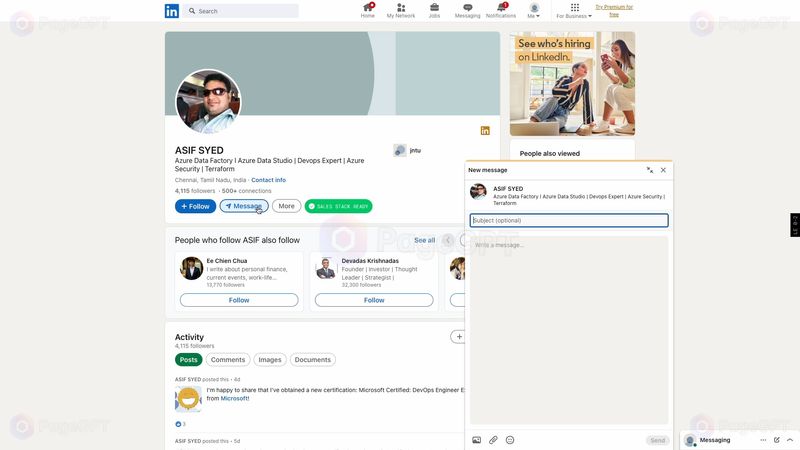
Task: Click the Messaging bar title
Action: pos(715,440)
